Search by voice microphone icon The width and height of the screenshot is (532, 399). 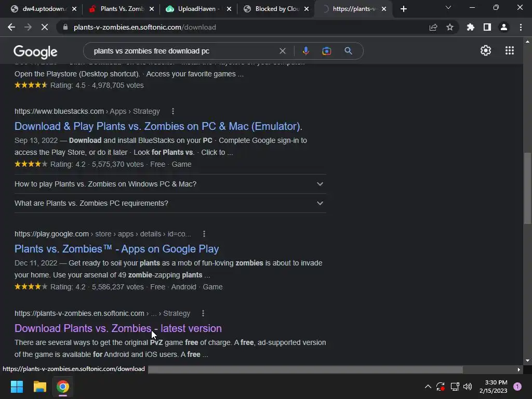tap(305, 51)
